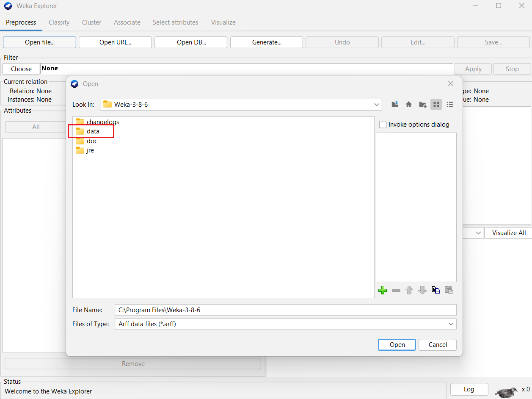The height and width of the screenshot is (399, 532).
Task: Go up one folder level icon
Action: (x=395, y=104)
